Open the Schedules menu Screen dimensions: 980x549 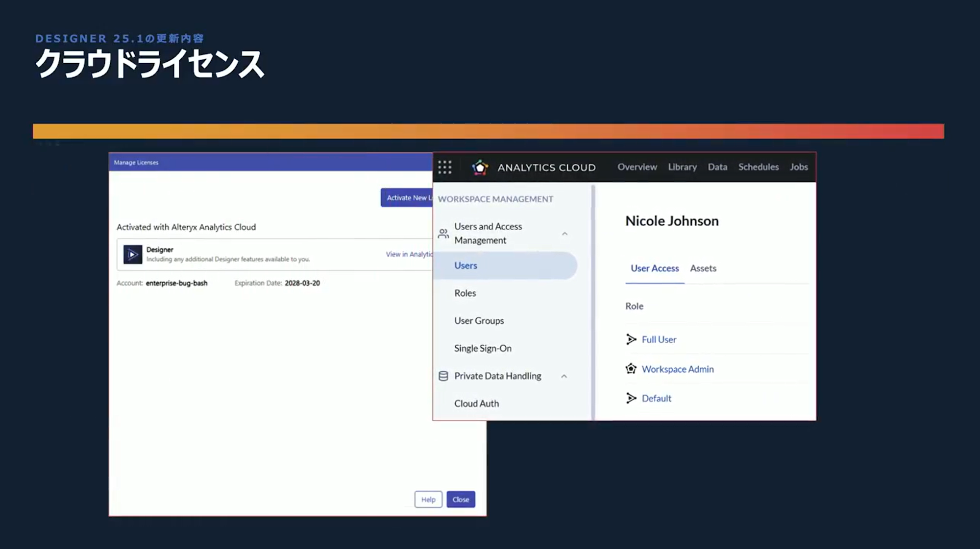(759, 167)
